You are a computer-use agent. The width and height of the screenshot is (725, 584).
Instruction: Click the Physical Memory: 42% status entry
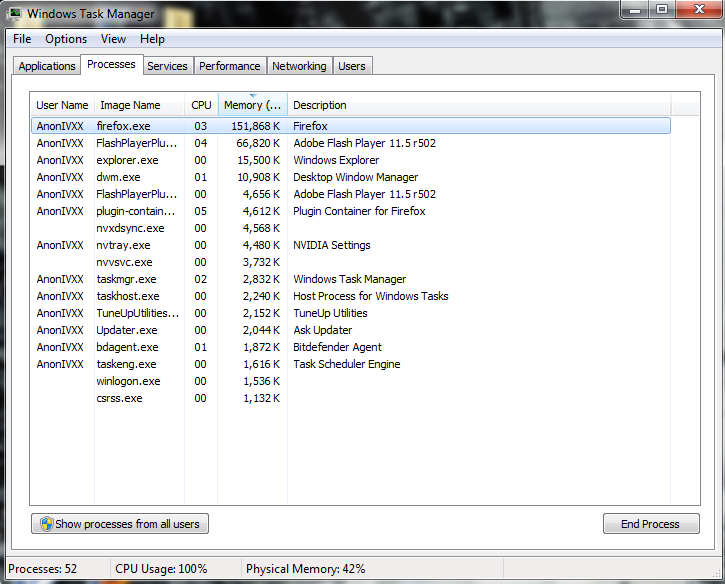[x=306, y=569]
